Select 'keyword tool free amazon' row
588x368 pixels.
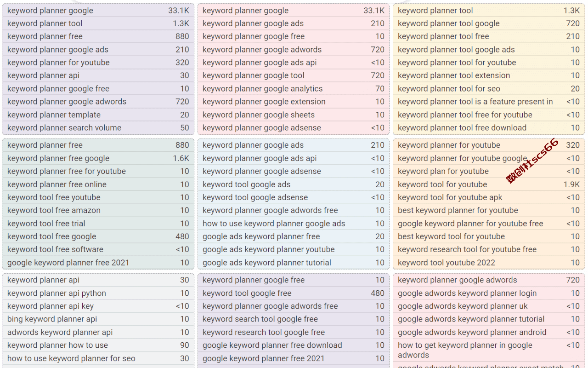pos(98,210)
